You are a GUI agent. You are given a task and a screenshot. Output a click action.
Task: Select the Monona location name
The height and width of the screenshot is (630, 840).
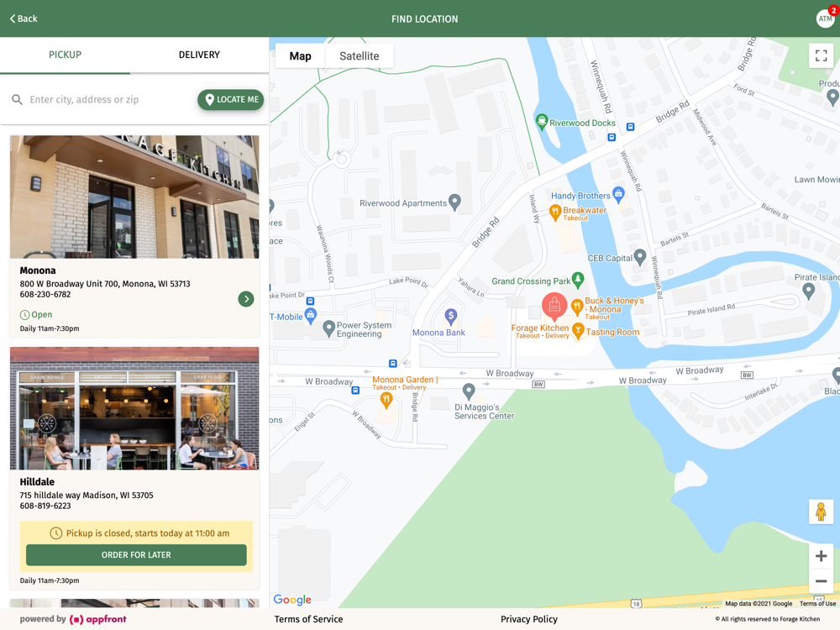[x=38, y=270]
